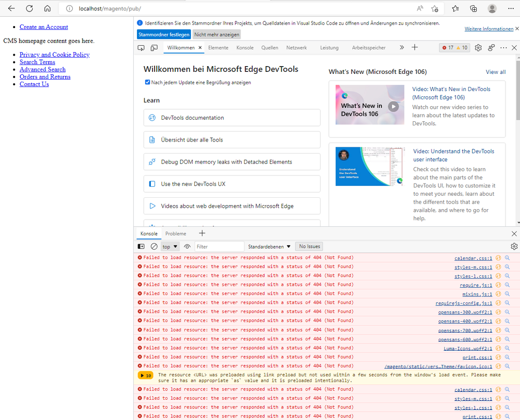Add a new tool with the plus icon
The width and height of the screenshot is (520, 420).
pyautogui.click(x=415, y=48)
